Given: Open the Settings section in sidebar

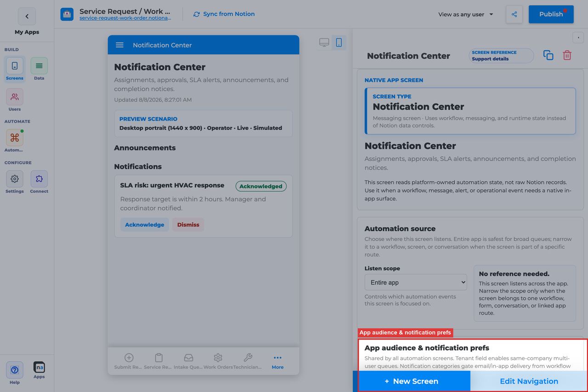Looking at the screenshot, I should (x=15, y=182).
